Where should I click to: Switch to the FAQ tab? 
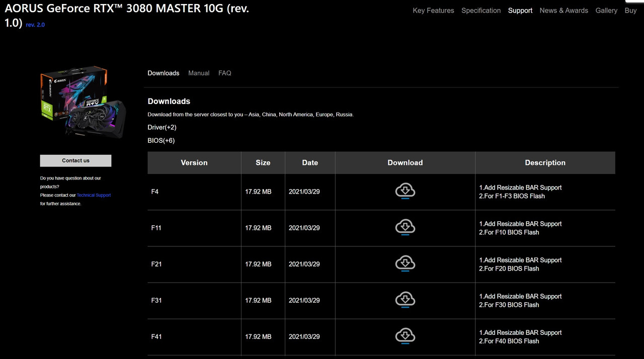(x=225, y=73)
